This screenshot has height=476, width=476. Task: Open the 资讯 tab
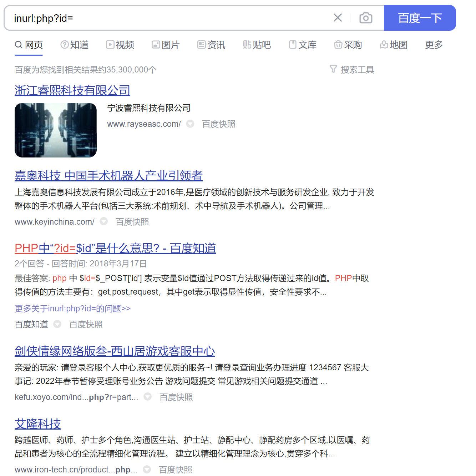[211, 45]
